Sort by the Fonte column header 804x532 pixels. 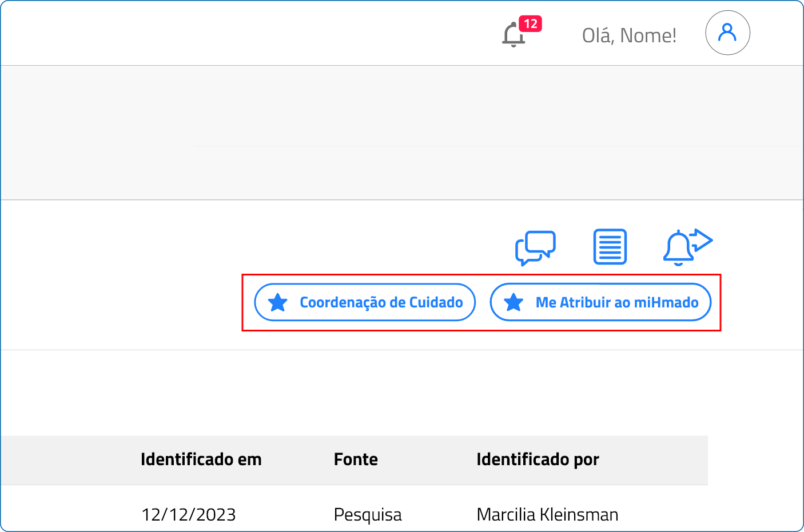pyautogui.click(x=356, y=459)
